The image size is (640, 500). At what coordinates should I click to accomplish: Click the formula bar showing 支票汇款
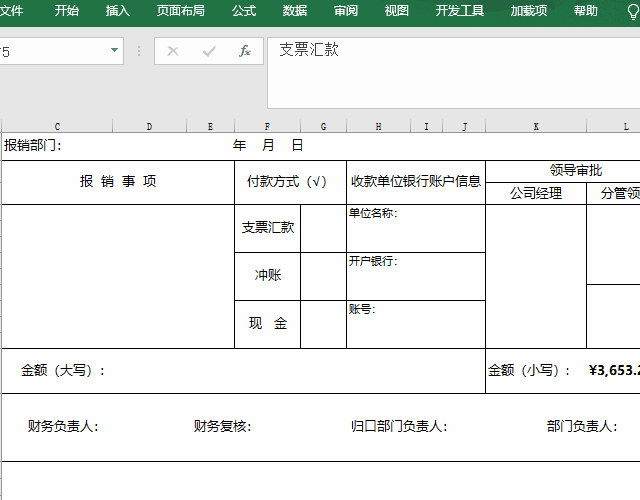(453, 73)
